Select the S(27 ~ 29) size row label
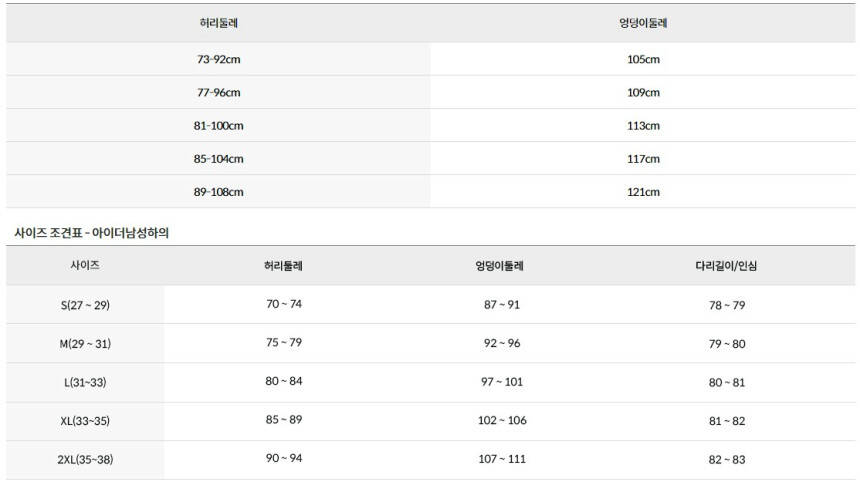This screenshot has width=860, height=482. [x=85, y=305]
